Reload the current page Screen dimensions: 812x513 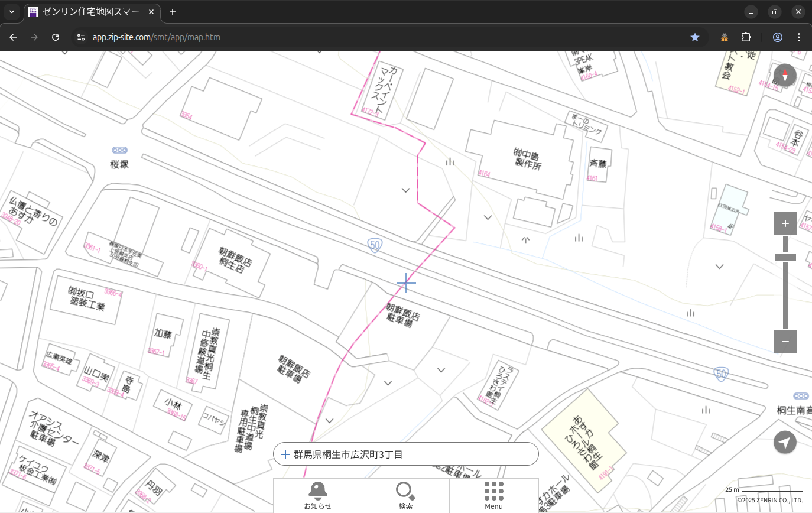click(x=56, y=37)
